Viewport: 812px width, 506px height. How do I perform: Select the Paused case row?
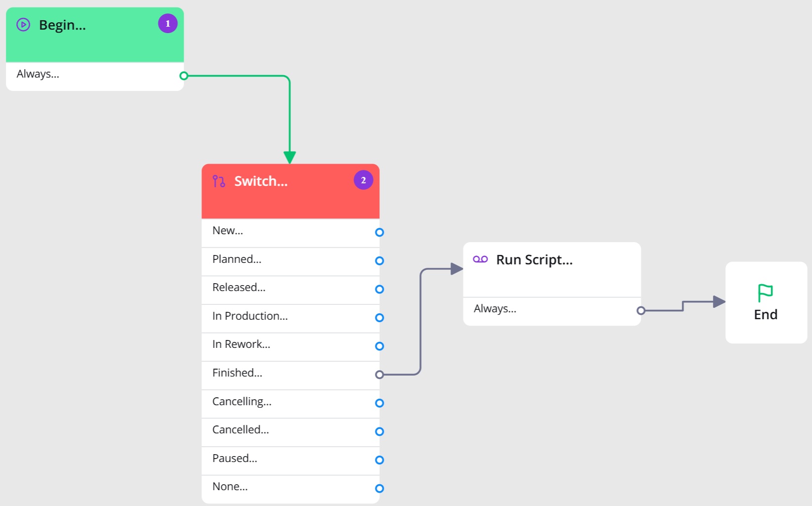coord(290,461)
